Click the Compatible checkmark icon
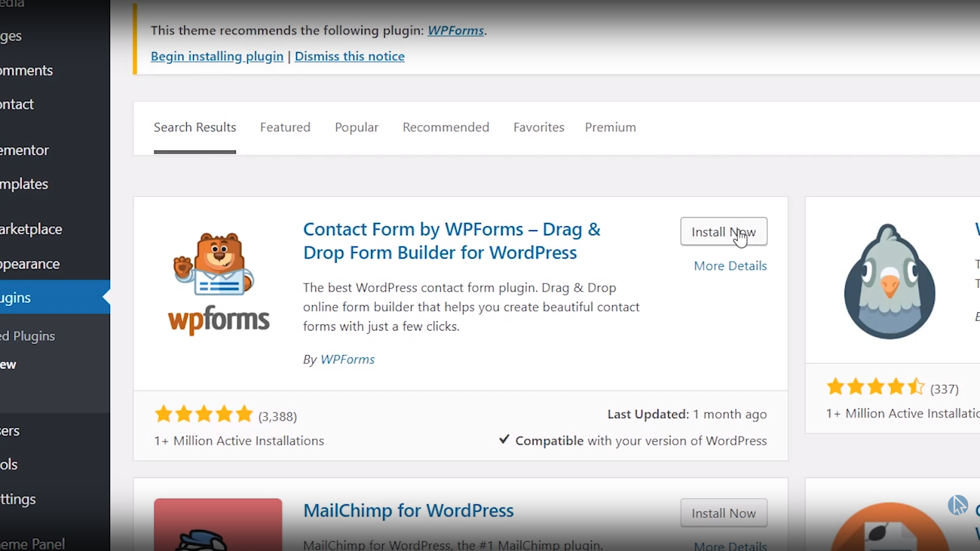This screenshot has width=980, height=551. (504, 439)
